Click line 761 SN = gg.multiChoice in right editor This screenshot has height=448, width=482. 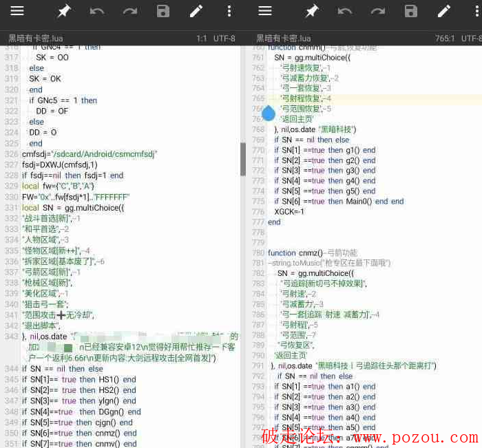313,57
